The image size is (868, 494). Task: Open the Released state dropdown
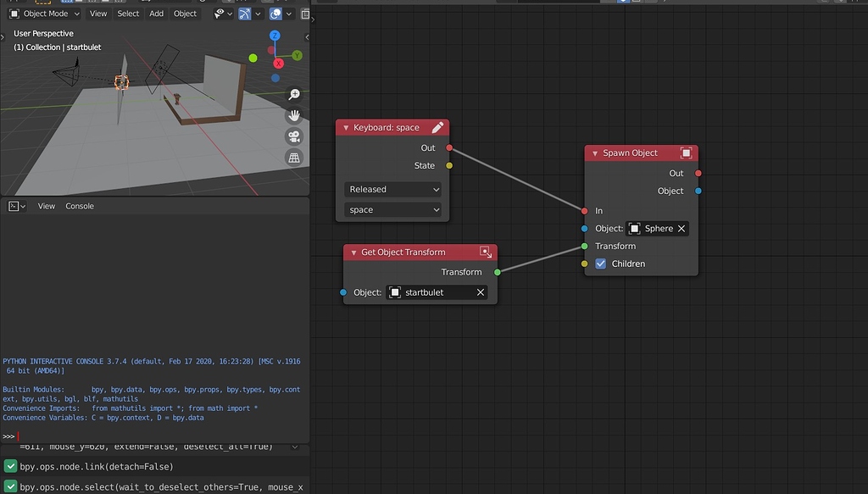point(392,189)
